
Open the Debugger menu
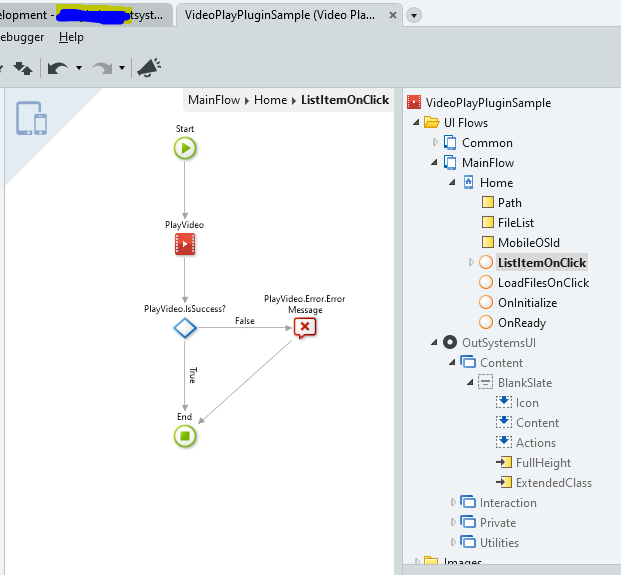22,37
